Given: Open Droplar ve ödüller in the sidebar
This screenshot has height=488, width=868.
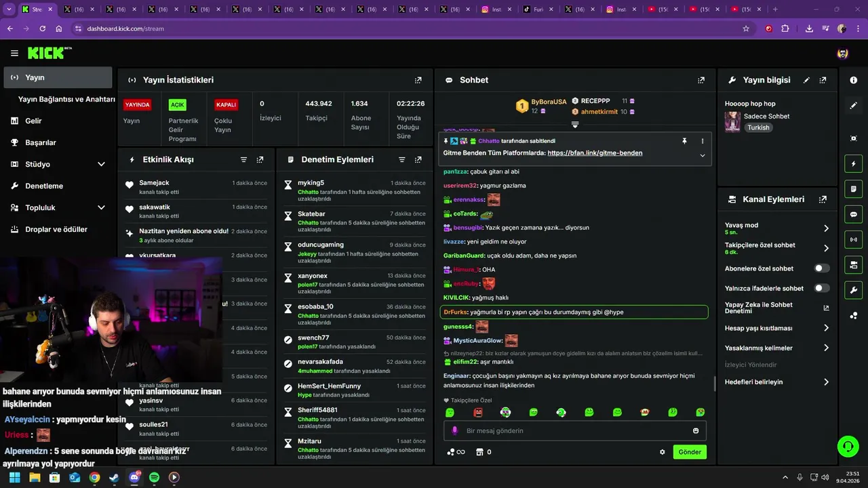Looking at the screenshot, I should 58,229.
